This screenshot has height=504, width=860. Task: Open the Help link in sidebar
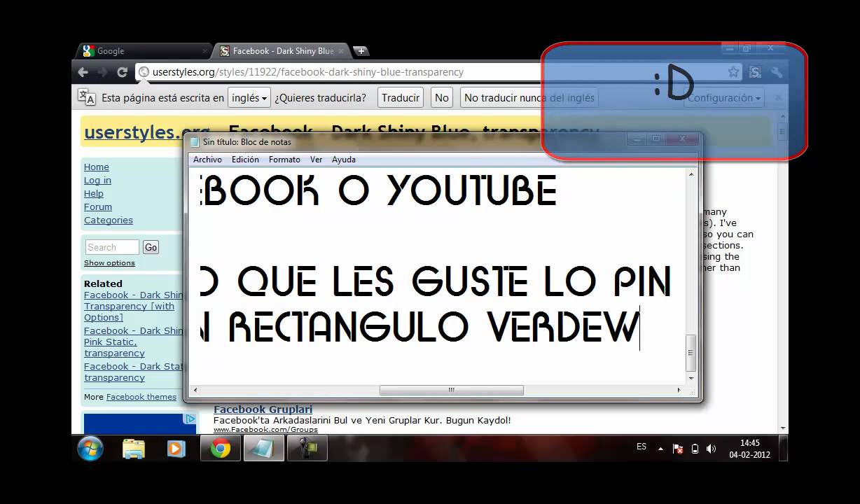point(94,193)
